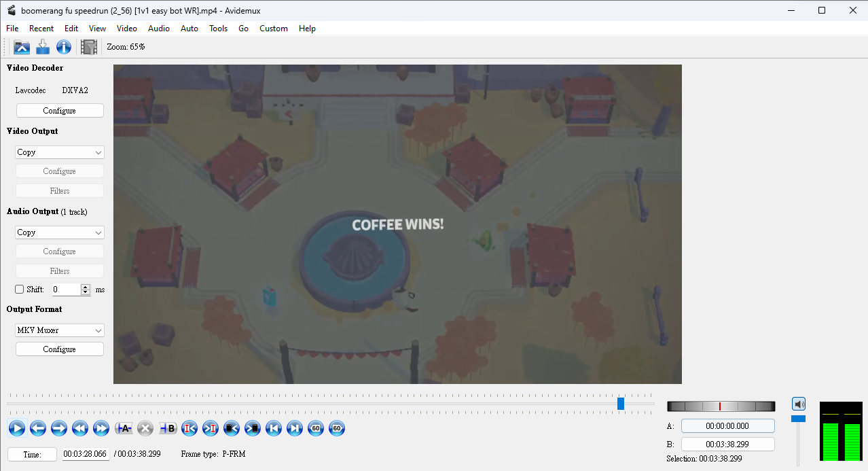Open the Audio Output codec dropdown
This screenshot has width=868, height=471.
coord(60,232)
